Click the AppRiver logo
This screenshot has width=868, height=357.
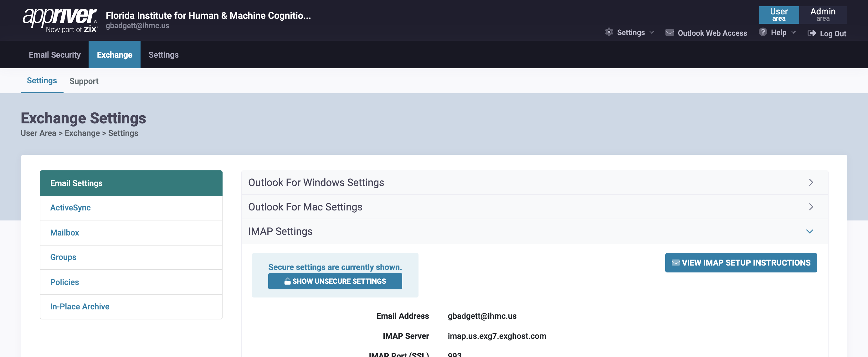60,20
